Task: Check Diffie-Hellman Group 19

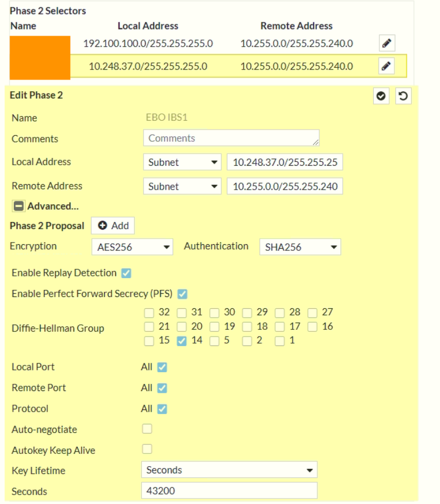Action: tap(214, 327)
